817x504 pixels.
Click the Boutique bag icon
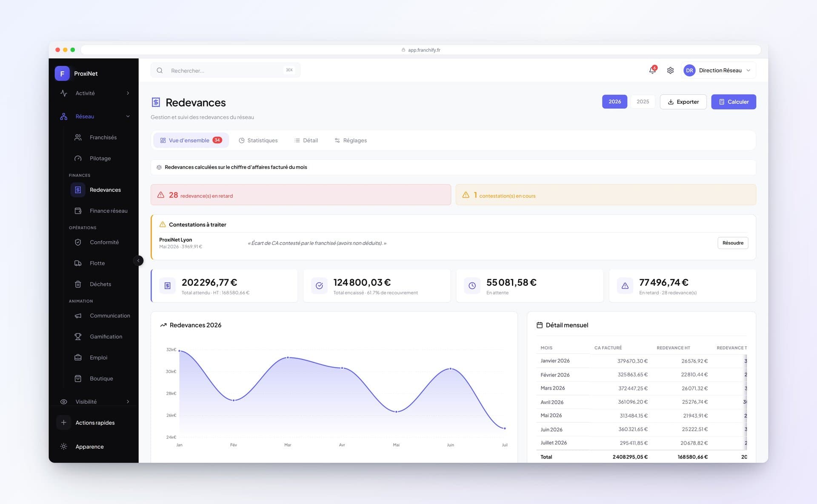coord(78,379)
